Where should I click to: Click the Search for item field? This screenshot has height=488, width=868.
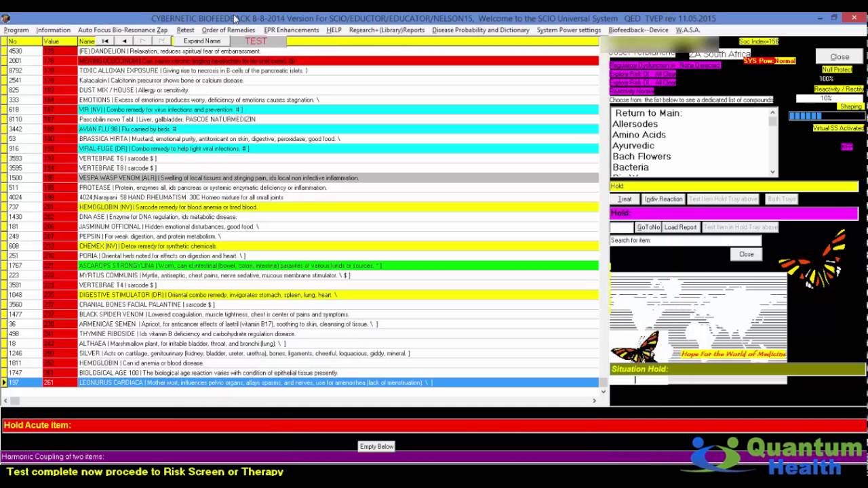[685, 241]
